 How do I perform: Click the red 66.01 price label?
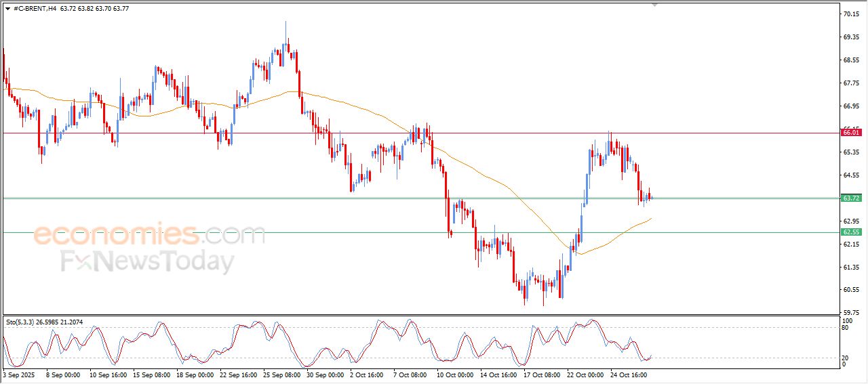[850, 133]
